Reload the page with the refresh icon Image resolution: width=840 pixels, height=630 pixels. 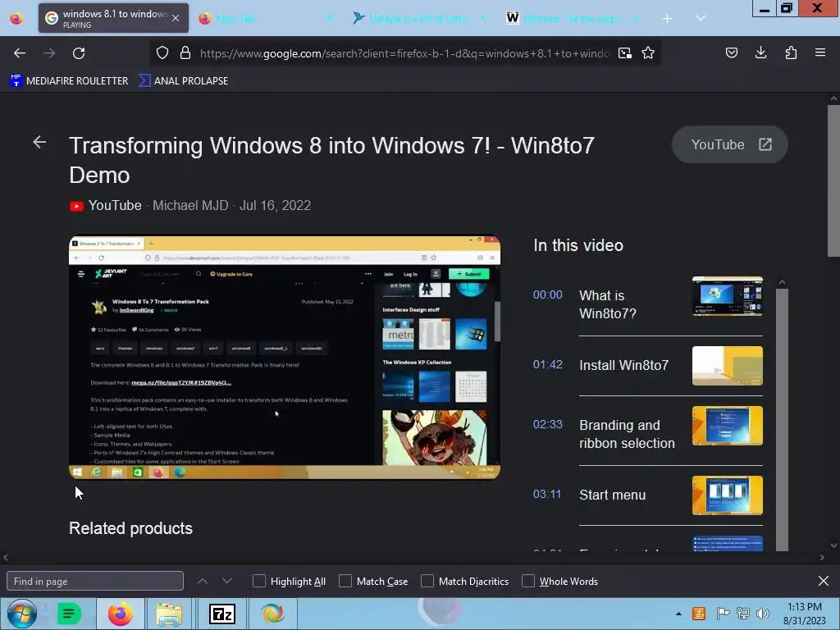79,53
